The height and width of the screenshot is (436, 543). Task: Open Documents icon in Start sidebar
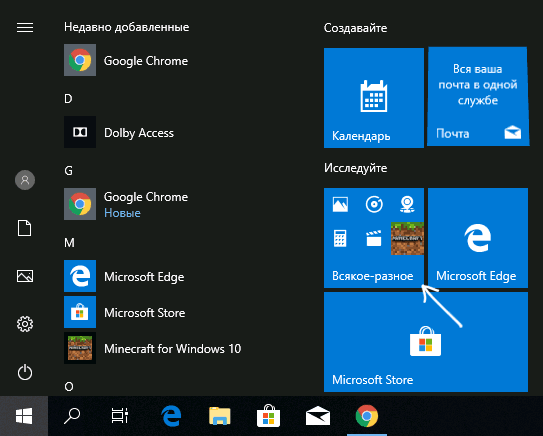25,228
